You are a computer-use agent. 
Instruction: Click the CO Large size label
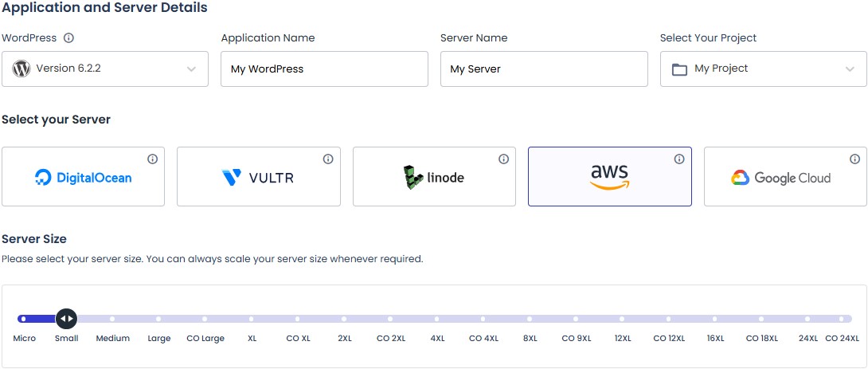(205, 338)
